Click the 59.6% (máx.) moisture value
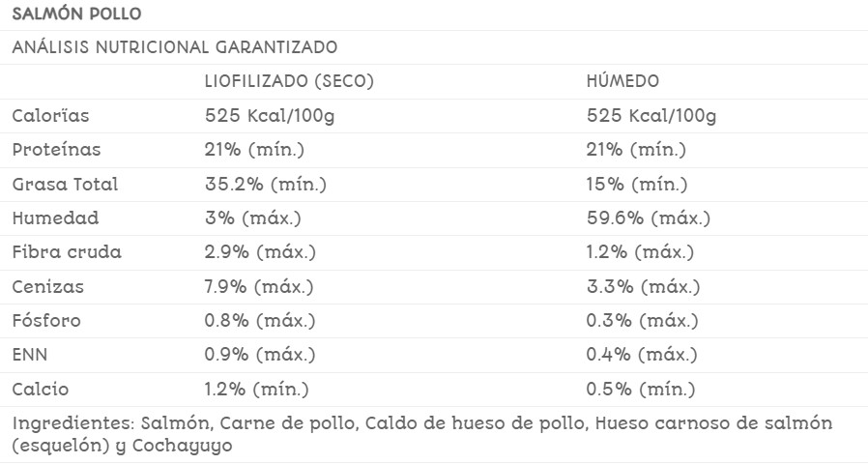Viewport: 868px width, 464px height. tap(649, 218)
